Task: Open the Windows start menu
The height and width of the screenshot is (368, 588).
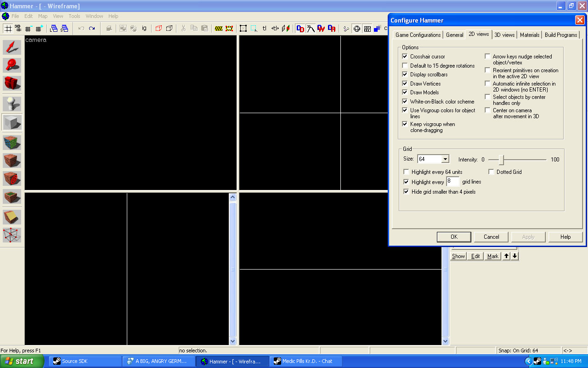Action: pyautogui.click(x=22, y=361)
